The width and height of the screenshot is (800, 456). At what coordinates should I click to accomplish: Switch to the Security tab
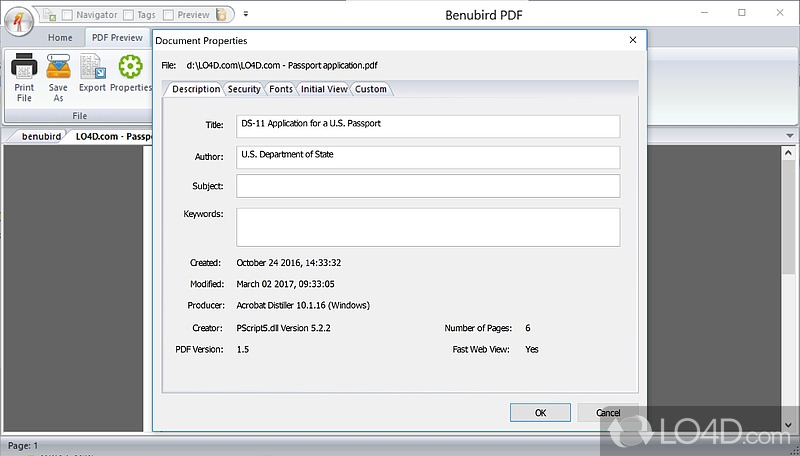[244, 89]
